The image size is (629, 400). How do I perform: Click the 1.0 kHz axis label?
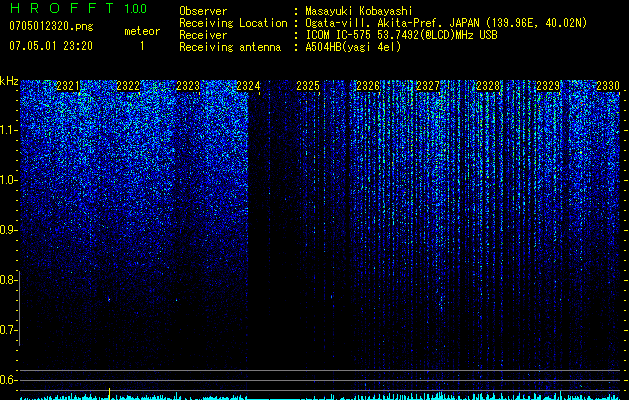tap(8, 180)
